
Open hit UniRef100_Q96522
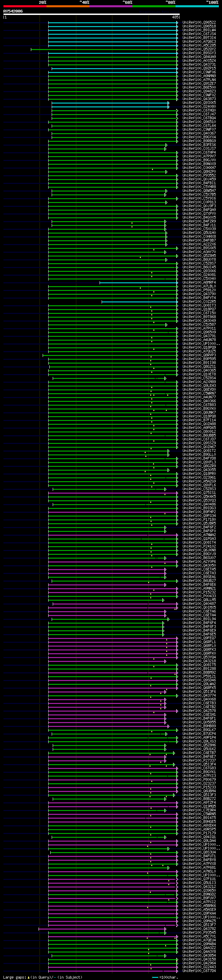tap(199, 23)
